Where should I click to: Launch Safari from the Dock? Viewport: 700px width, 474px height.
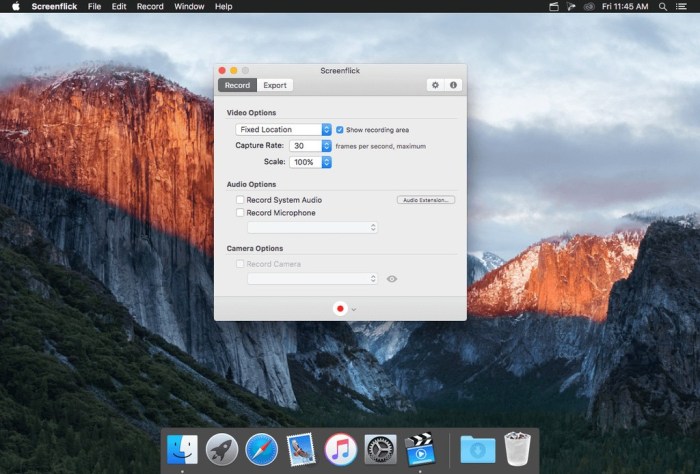(261, 449)
